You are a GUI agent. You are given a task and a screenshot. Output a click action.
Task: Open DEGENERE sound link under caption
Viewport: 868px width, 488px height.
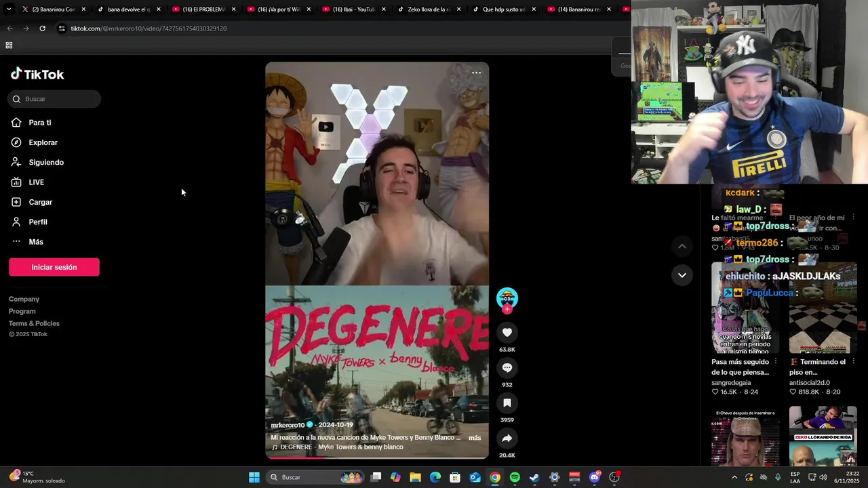tap(337, 447)
